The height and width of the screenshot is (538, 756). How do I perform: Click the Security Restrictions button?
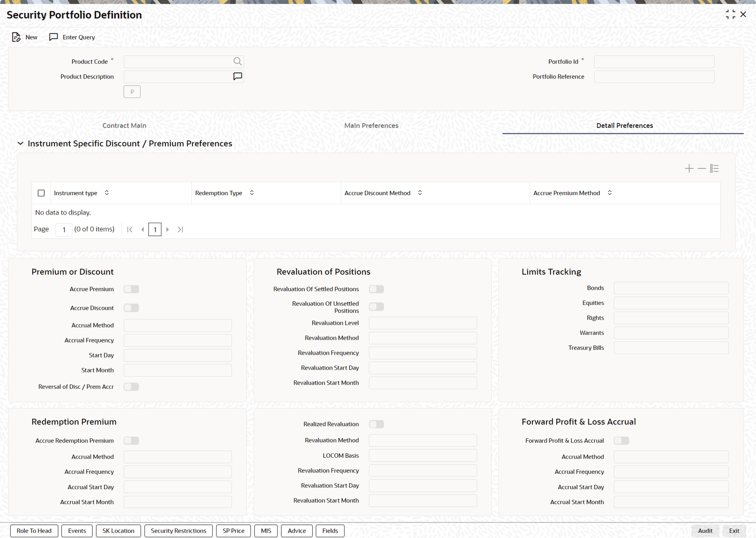(178, 531)
